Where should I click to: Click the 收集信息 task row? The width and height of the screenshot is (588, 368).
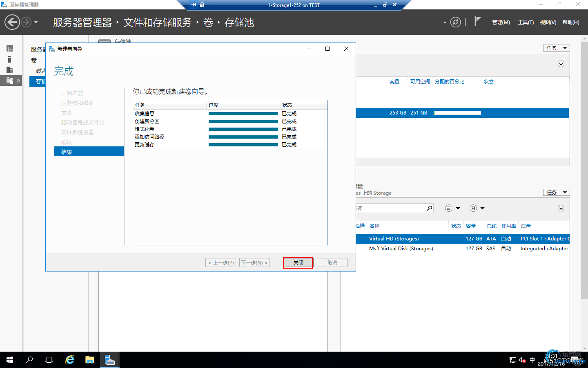click(230, 114)
